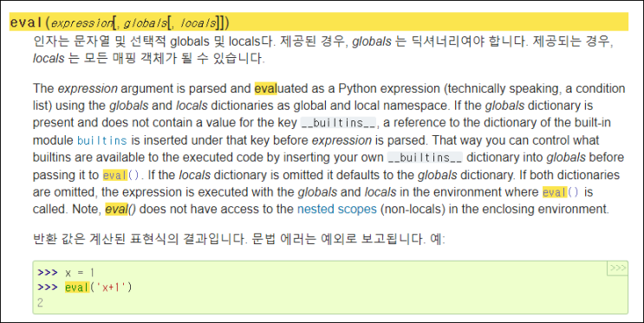Click the italic locals parameter in the signature

198,23
